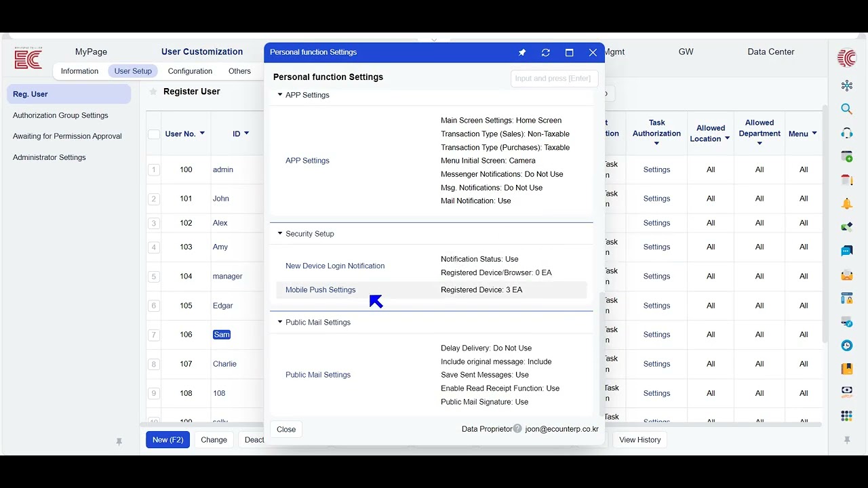The image size is (868, 488).
Task: Refresh the Personal function Settings dialog
Action: click(x=546, y=52)
